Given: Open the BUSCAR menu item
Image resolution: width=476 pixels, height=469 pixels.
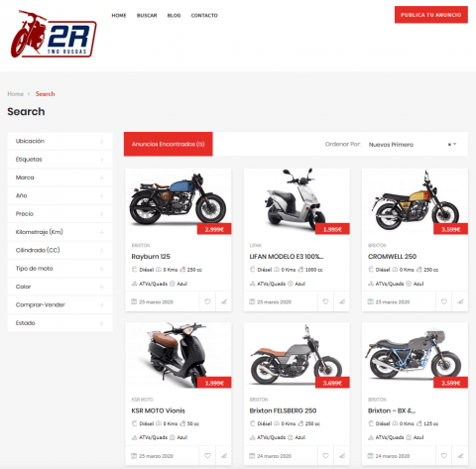Looking at the screenshot, I should pyautogui.click(x=147, y=15).
